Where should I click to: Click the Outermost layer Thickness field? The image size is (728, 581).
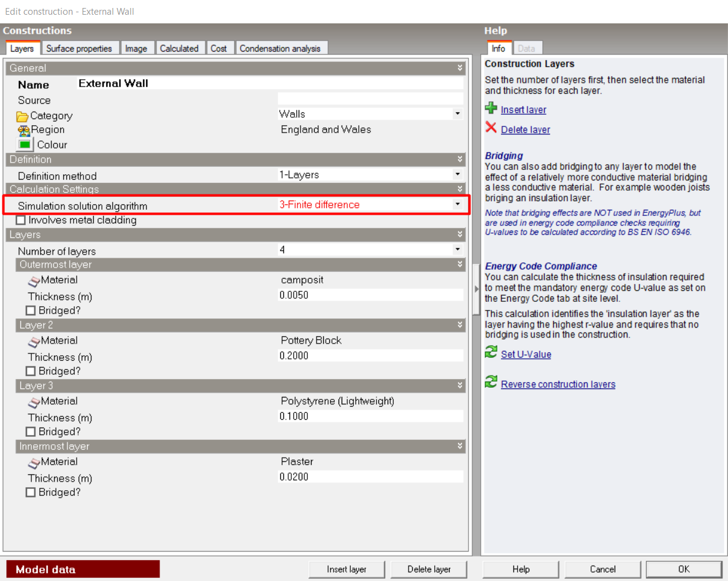click(370, 295)
